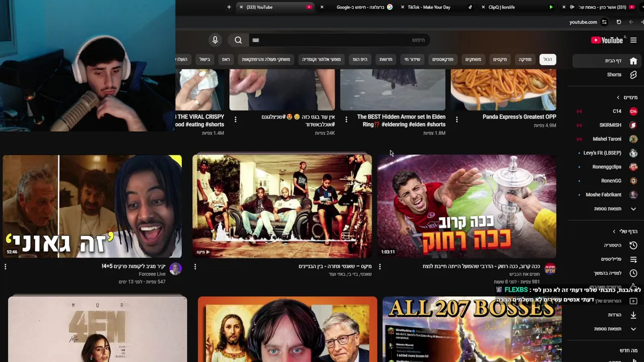Open Forceee Live channel avatar

tap(176, 268)
